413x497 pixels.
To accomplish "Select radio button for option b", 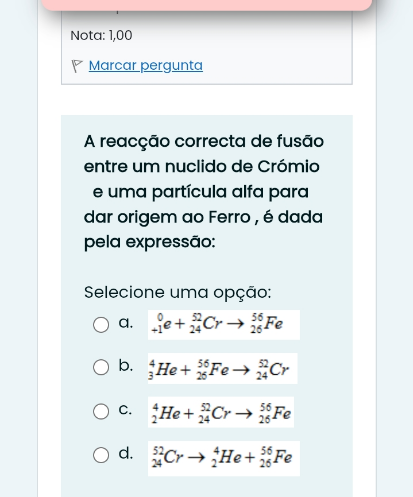I will pyautogui.click(x=101, y=367).
